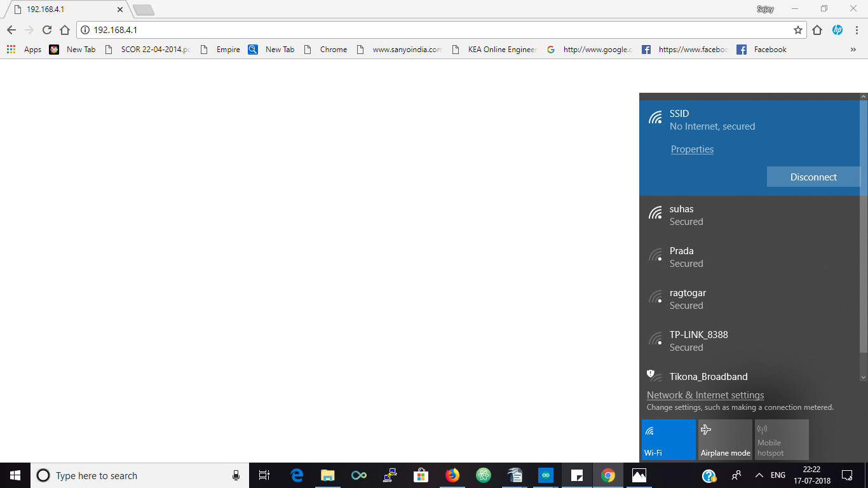The height and width of the screenshot is (488, 868).
Task: Open the Windows Start menu
Action: [x=15, y=475]
